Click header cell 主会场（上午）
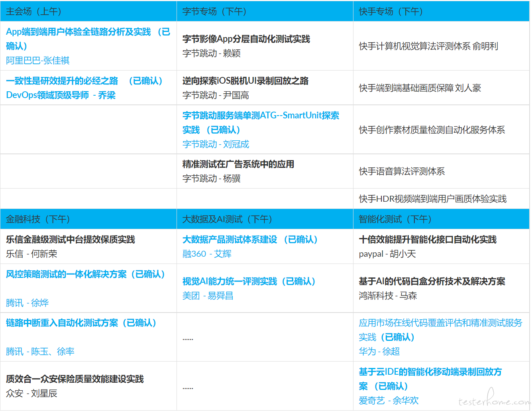 (88, 11)
